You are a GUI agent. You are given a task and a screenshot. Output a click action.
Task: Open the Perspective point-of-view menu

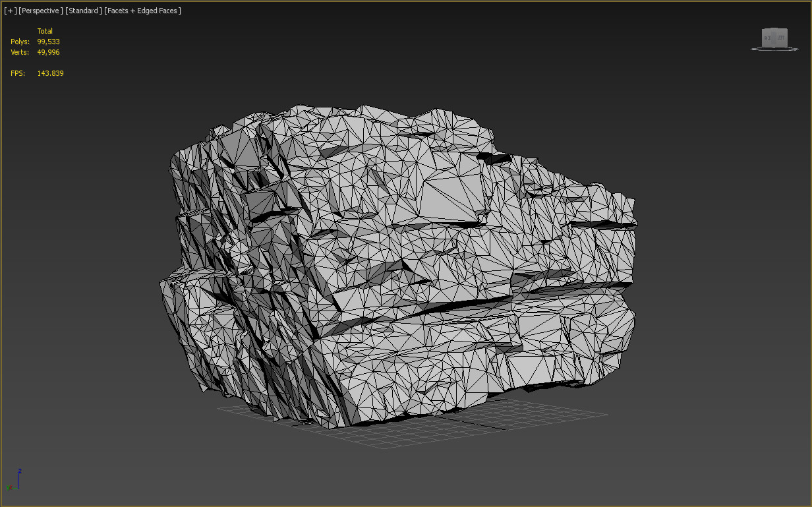click(41, 11)
